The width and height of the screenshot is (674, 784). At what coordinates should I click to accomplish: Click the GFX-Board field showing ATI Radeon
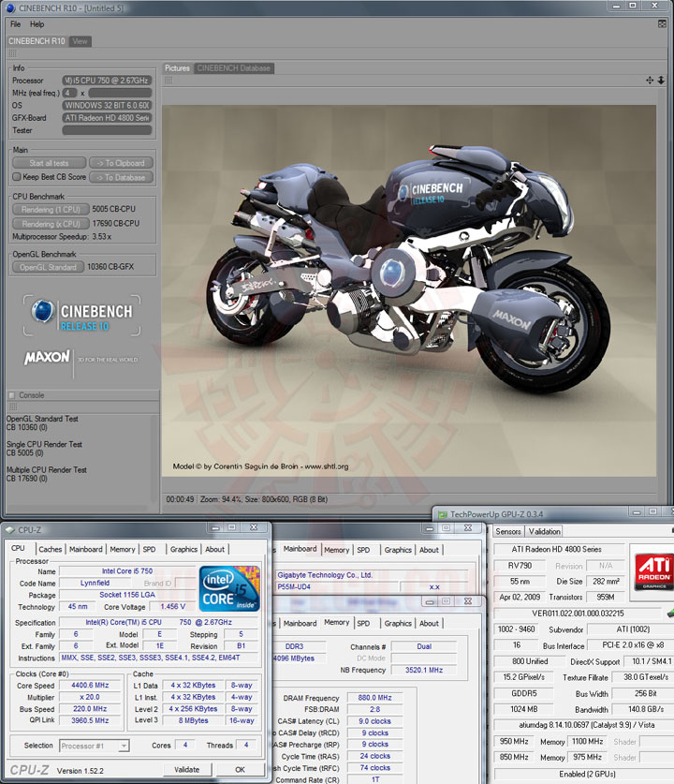(x=107, y=118)
